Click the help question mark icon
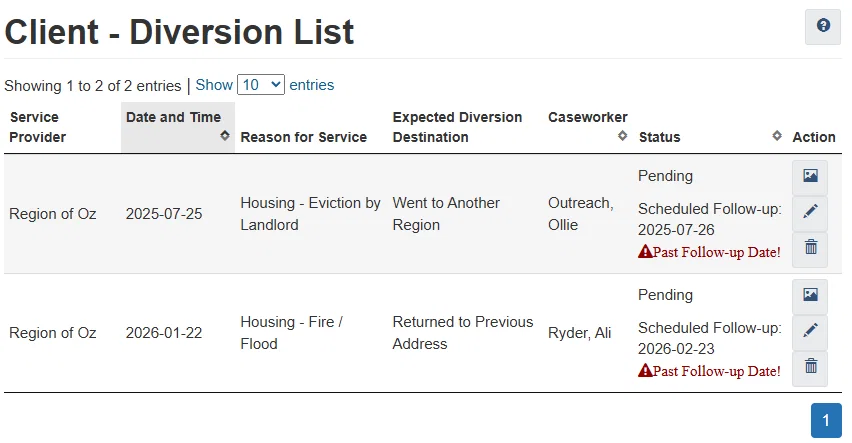Screen dimensions: 852x443 (823, 26)
